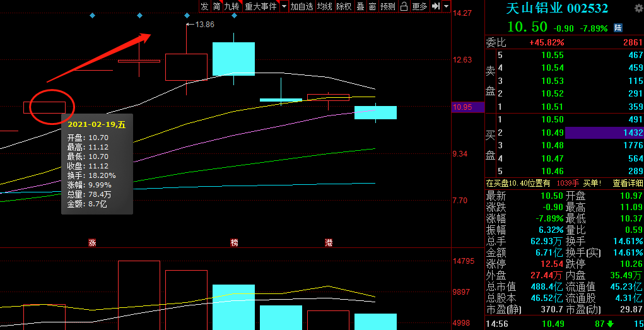Screen dimensions: 644x330
Task: Select buy level 5 price 10.46
Action: point(553,172)
